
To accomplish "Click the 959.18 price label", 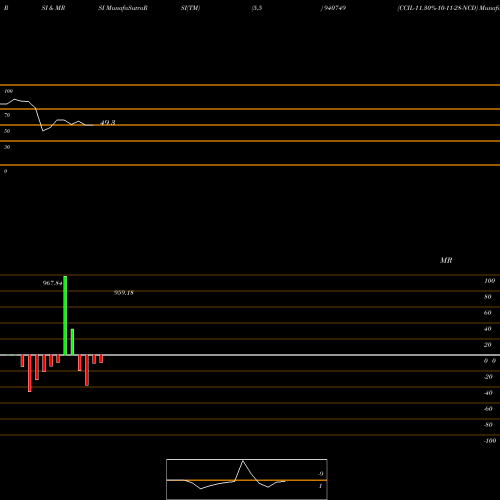I will (124, 293).
